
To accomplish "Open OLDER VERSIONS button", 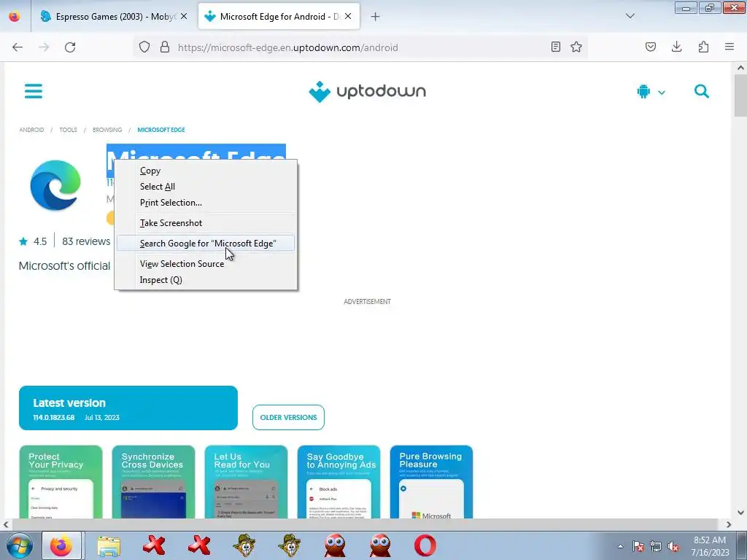I will pos(288,418).
